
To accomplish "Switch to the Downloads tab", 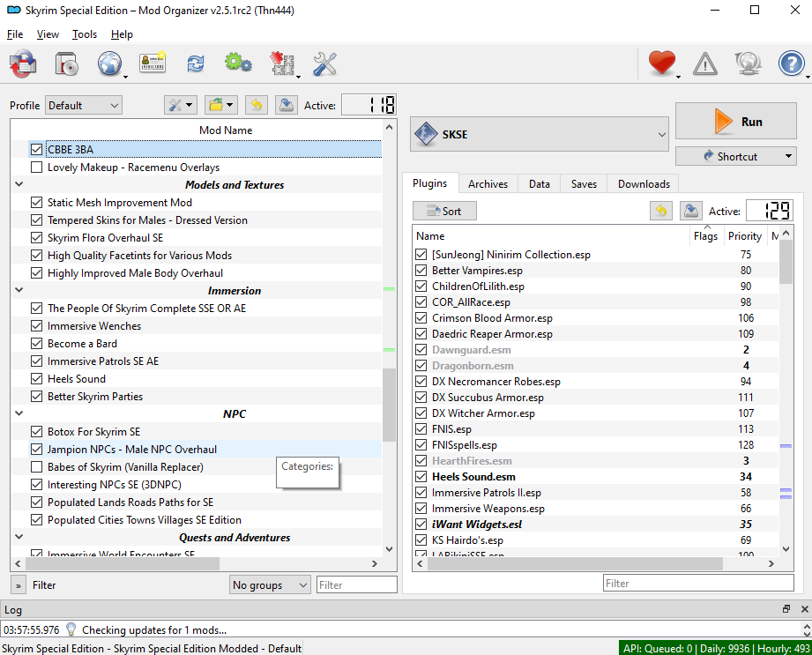I will tap(643, 184).
